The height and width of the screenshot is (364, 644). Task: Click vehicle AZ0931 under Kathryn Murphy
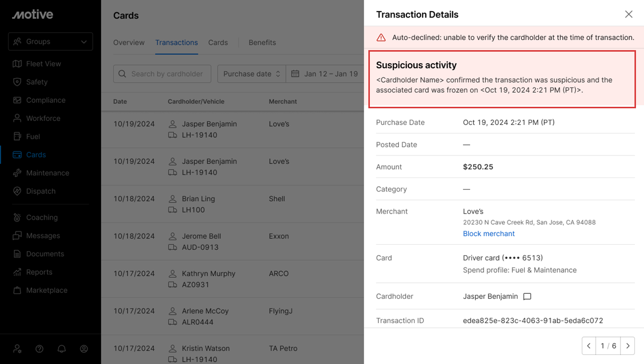point(195,285)
